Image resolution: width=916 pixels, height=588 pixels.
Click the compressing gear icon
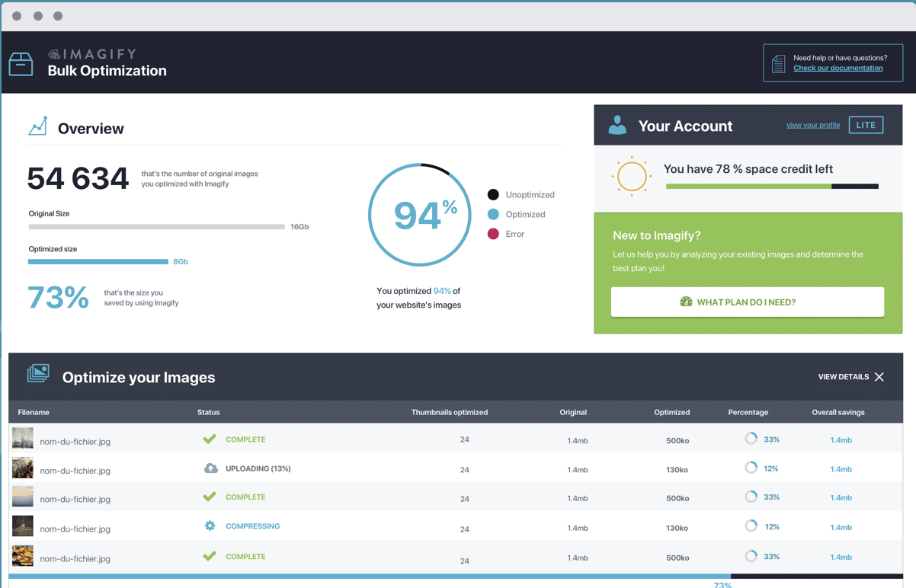coord(210,526)
